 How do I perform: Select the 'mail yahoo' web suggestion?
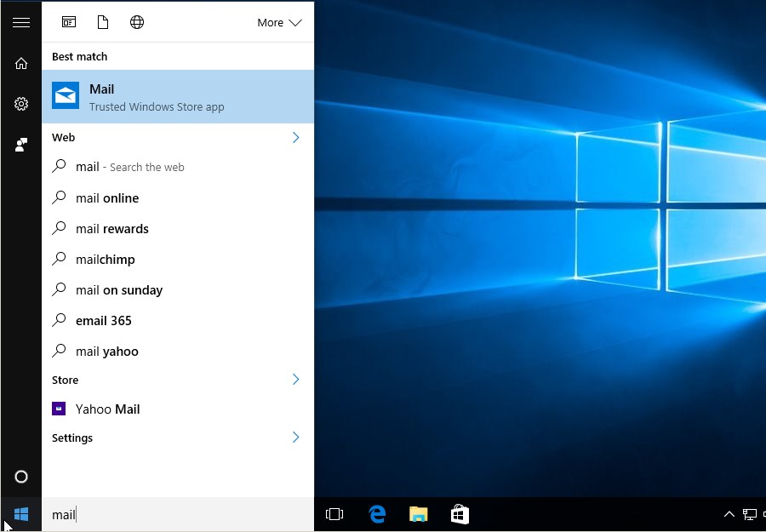(x=107, y=352)
